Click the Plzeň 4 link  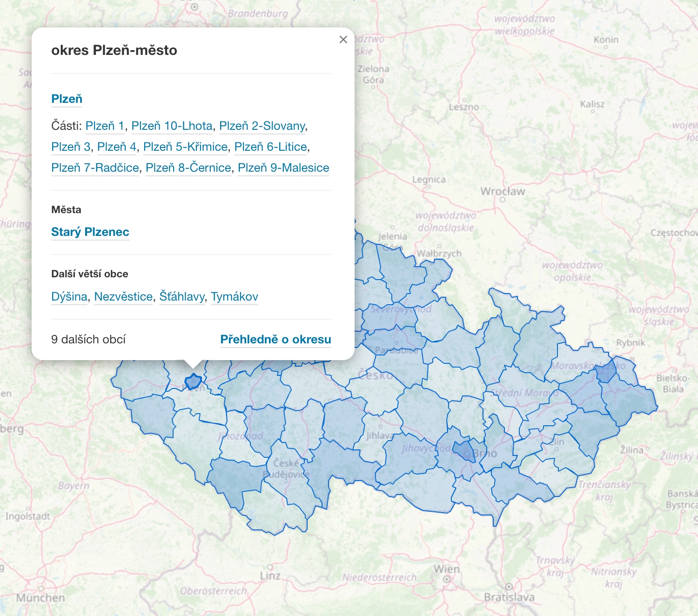point(117,147)
